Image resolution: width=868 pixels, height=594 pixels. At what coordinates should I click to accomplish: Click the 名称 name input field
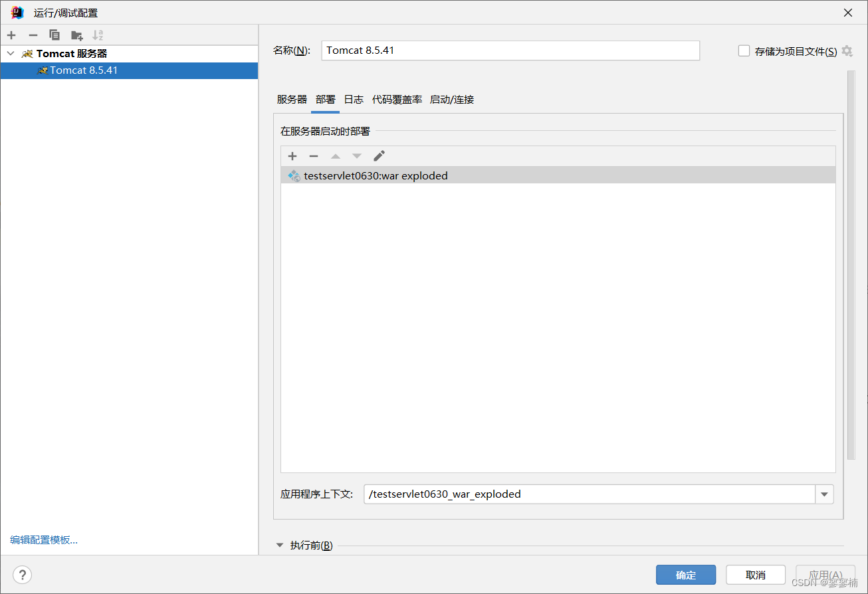tap(510, 50)
